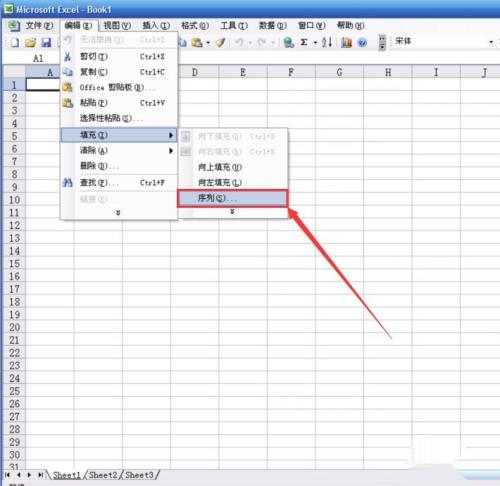Click the Format Painter brush icon
The width and height of the screenshot is (500, 486).
(220, 42)
